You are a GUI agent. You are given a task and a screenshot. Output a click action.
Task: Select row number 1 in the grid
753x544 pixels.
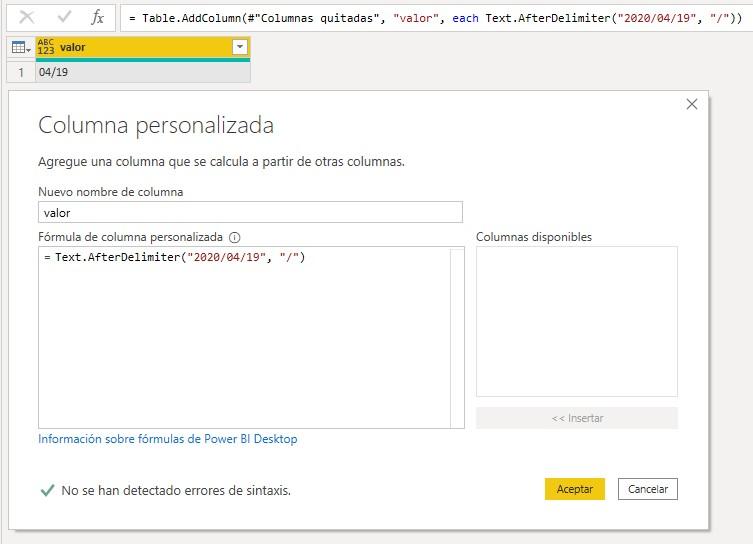[x=20, y=72]
